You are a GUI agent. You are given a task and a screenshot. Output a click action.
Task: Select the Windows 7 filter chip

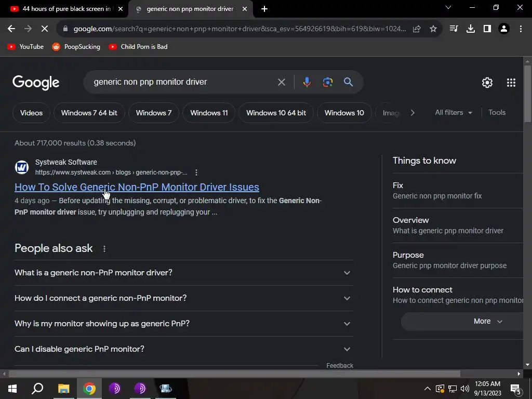pyautogui.click(x=154, y=113)
